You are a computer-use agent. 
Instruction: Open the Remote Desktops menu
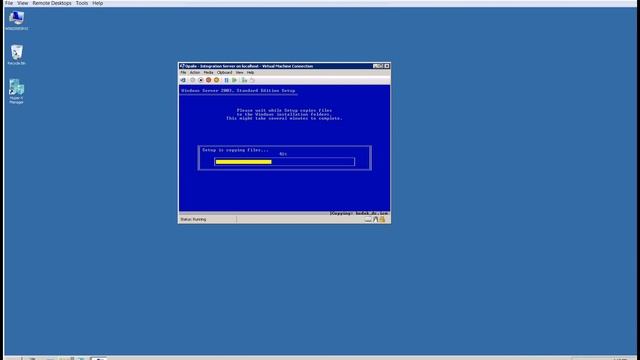[52, 3]
